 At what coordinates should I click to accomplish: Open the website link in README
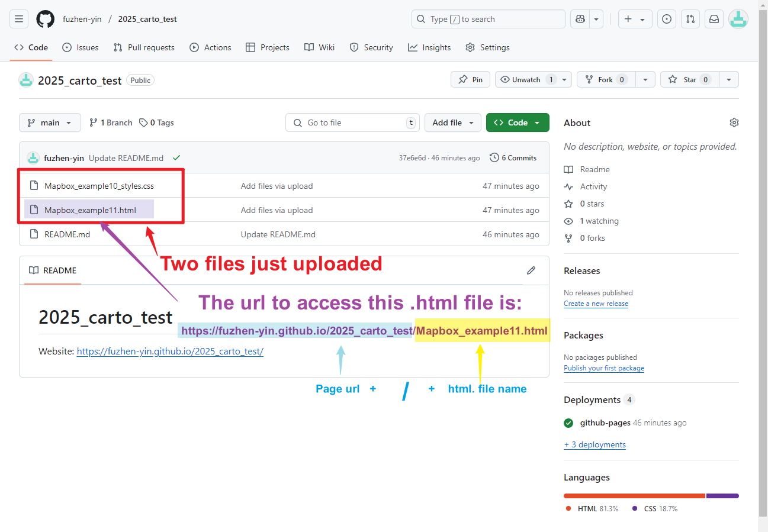170,351
